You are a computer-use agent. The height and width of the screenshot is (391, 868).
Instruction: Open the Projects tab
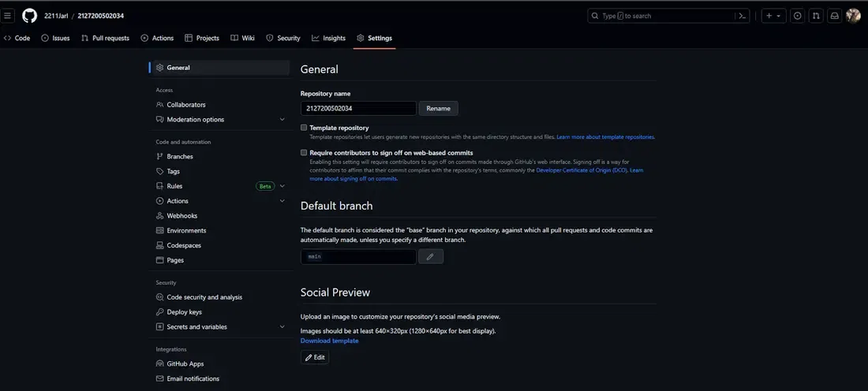coord(202,38)
